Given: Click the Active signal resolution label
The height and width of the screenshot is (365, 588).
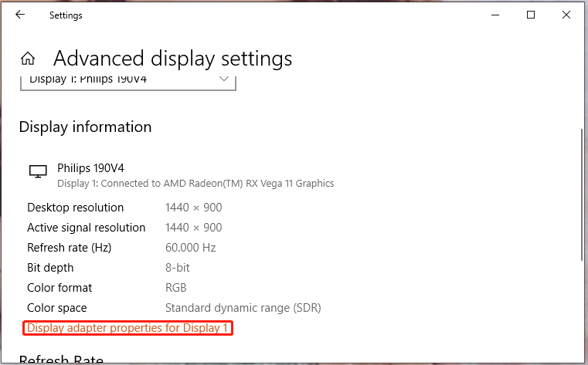Looking at the screenshot, I should (x=86, y=228).
